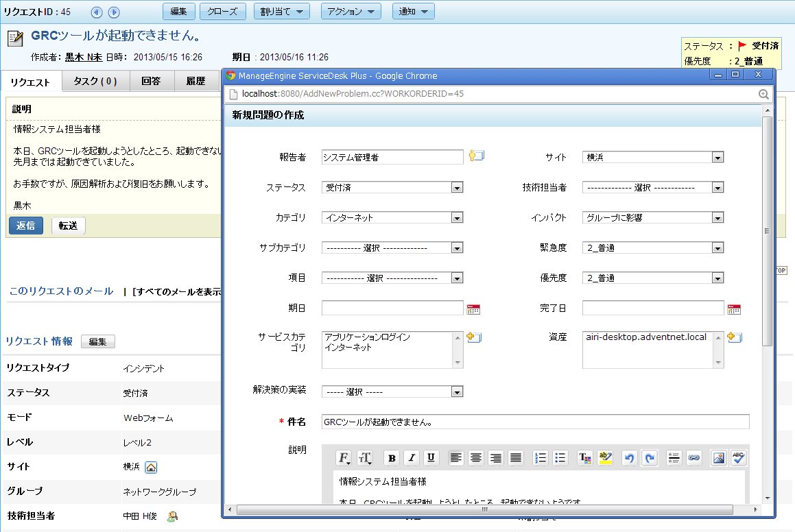This screenshot has width=795, height=532.
Task: Open 割り当て menu button
Action: tap(281, 11)
